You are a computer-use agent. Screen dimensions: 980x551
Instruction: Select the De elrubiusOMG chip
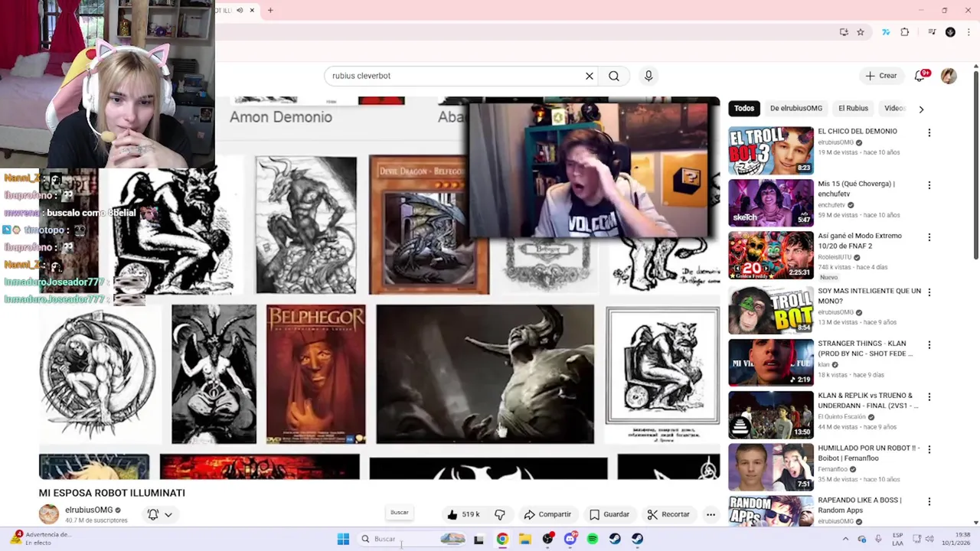[x=796, y=109]
